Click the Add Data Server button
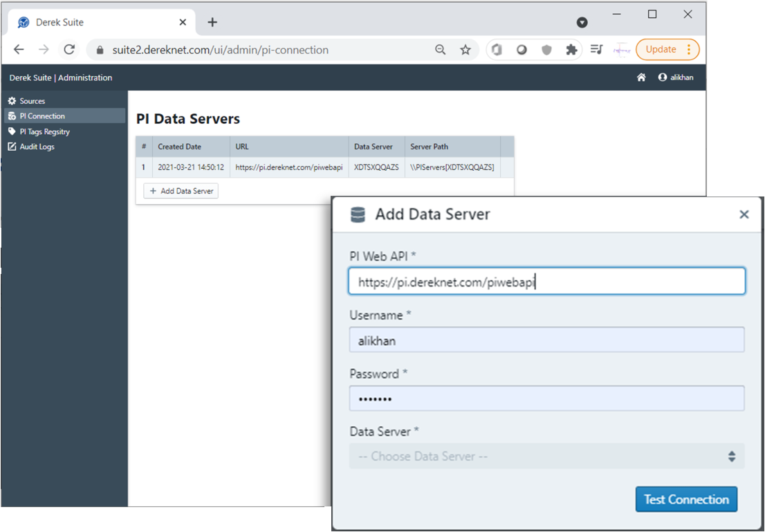This screenshot has width=765, height=532. point(181,191)
